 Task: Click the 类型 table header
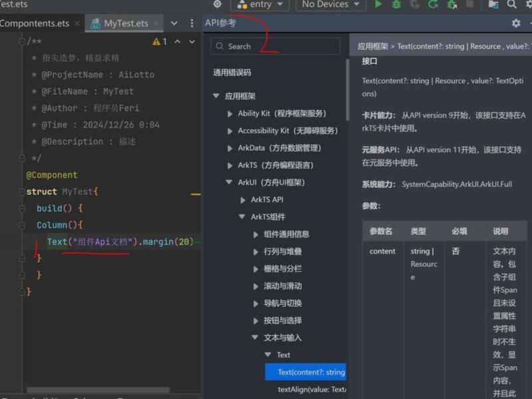418,231
